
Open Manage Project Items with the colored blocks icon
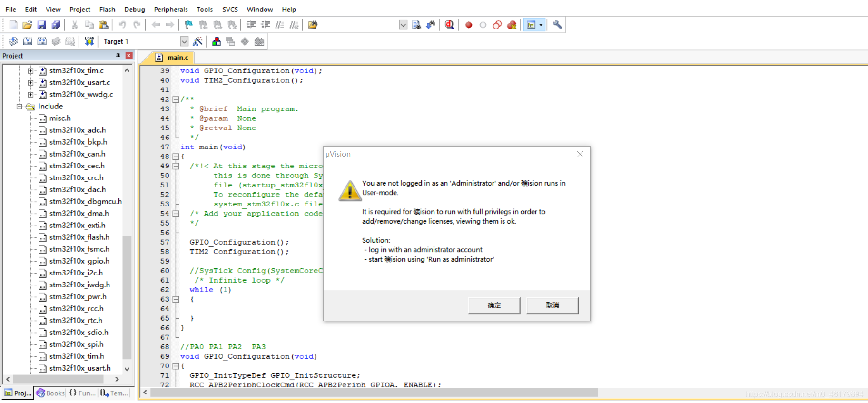tap(217, 41)
